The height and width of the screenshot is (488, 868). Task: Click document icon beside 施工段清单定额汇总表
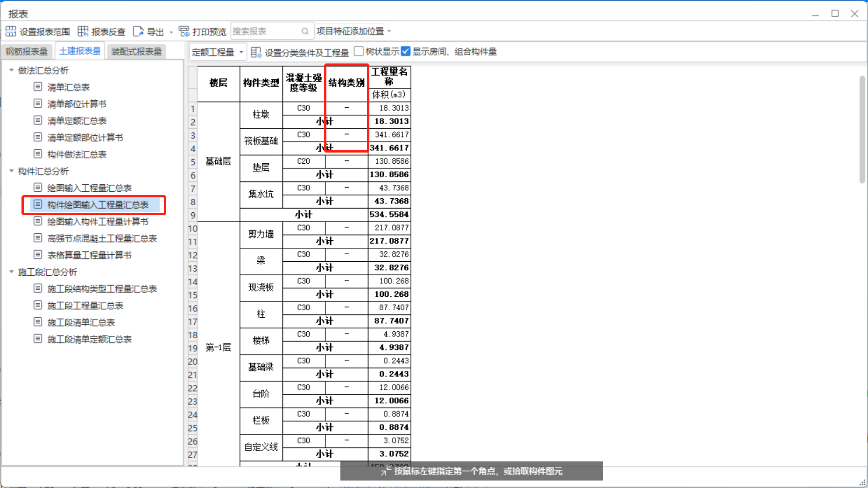pos(38,339)
